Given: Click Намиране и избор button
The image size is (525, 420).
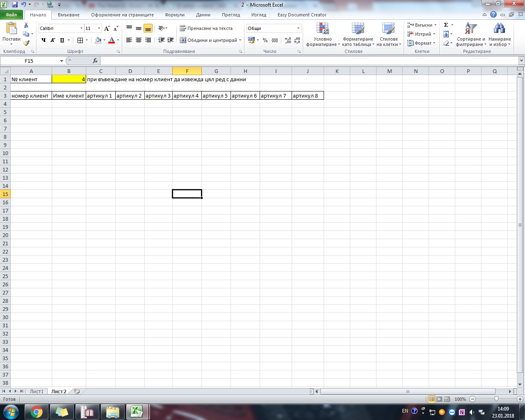Looking at the screenshot, I should point(500,34).
